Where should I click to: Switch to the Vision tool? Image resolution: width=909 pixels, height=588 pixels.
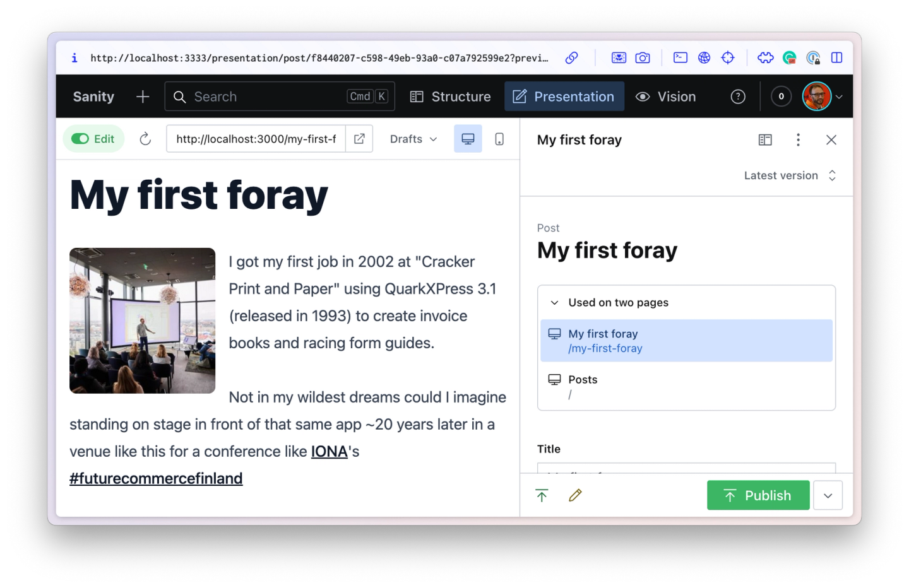click(666, 97)
